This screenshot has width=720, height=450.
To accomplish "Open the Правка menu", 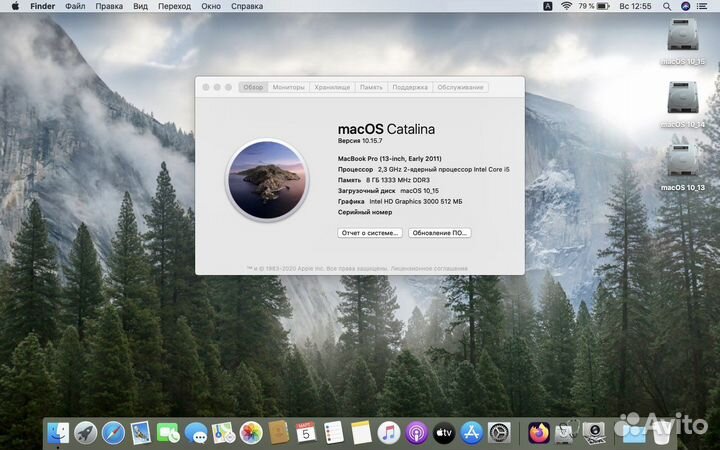I will 109,6.
